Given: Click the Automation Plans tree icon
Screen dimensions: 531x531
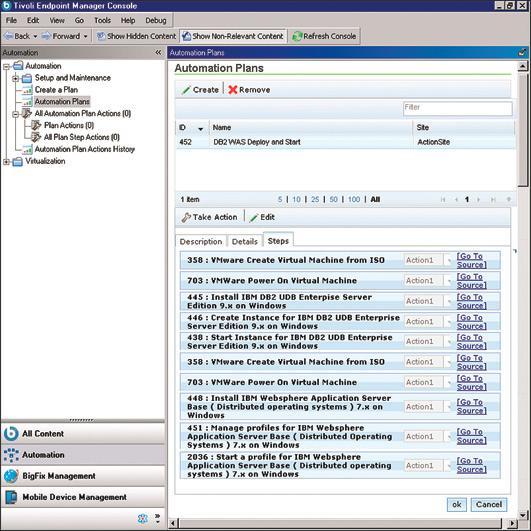Looking at the screenshot, I should point(27,102).
